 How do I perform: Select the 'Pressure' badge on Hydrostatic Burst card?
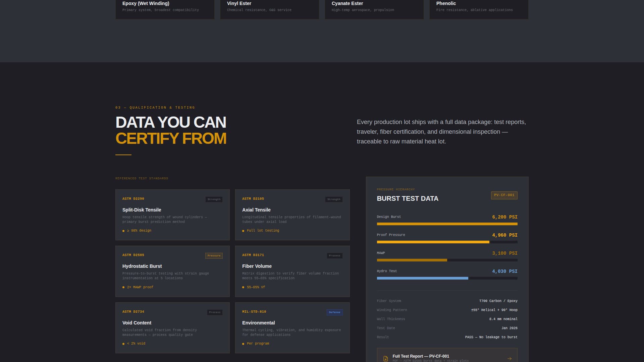pos(214,255)
